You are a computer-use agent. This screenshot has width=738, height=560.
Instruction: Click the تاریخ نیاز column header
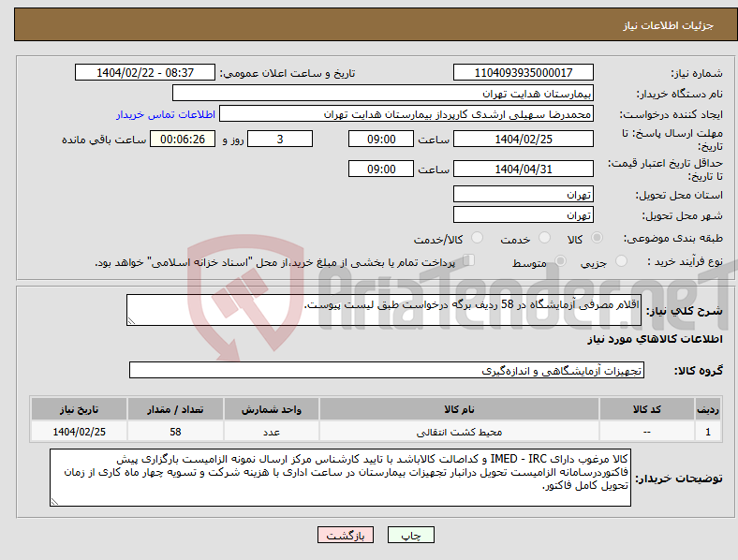point(79,409)
